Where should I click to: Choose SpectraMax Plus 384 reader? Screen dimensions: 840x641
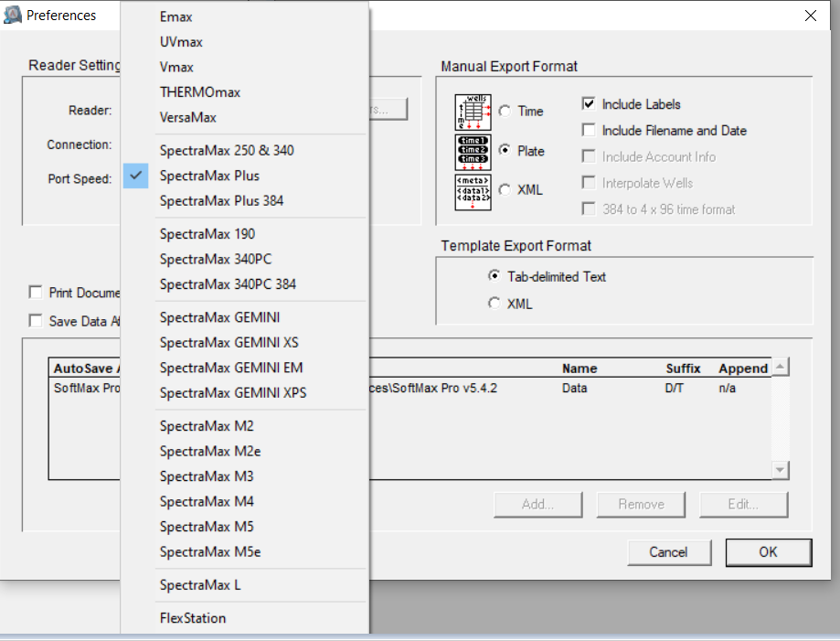(221, 200)
